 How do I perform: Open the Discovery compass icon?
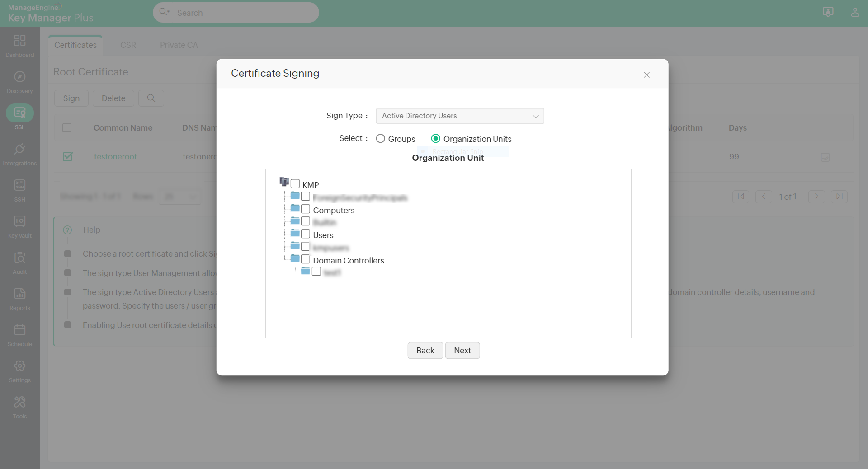coord(20,77)
